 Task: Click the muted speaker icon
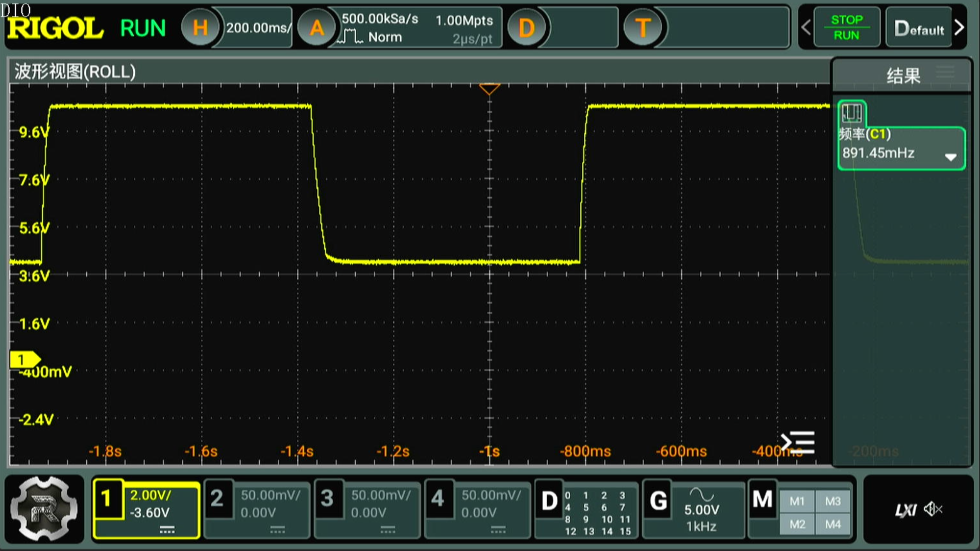pyautogui.click(x=934, y=509)
